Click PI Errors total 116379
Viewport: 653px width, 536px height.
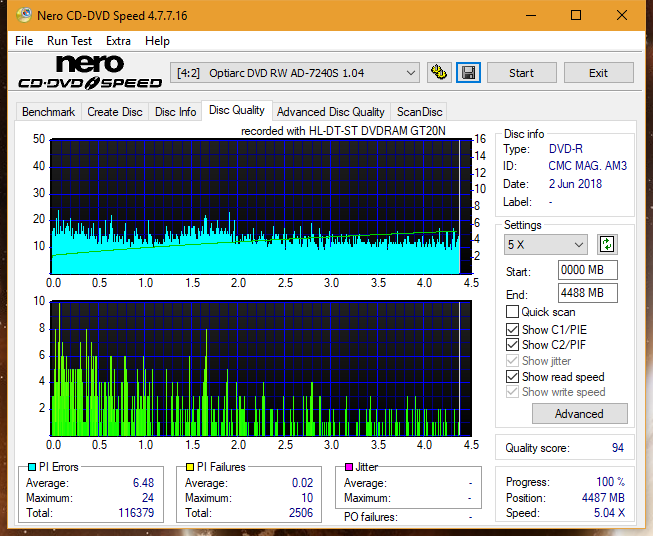tap(136, 513)
